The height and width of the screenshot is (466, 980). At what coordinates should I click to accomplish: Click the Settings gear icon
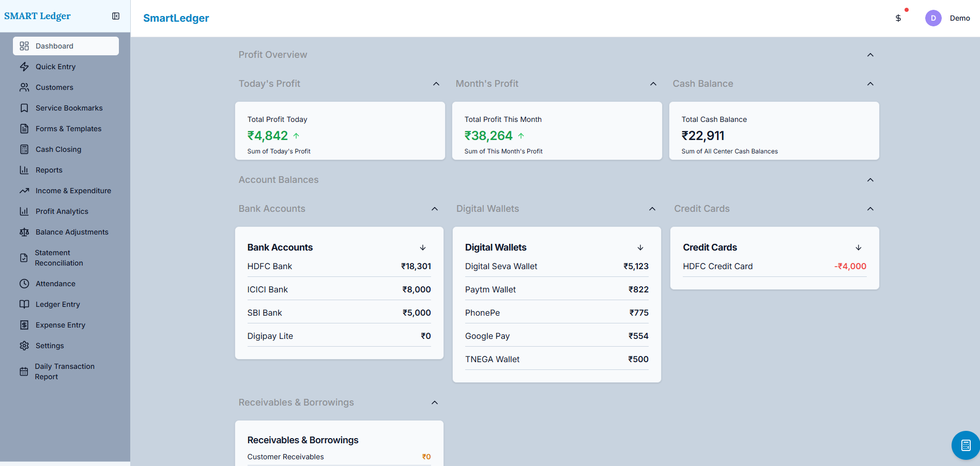coord(24,346)
